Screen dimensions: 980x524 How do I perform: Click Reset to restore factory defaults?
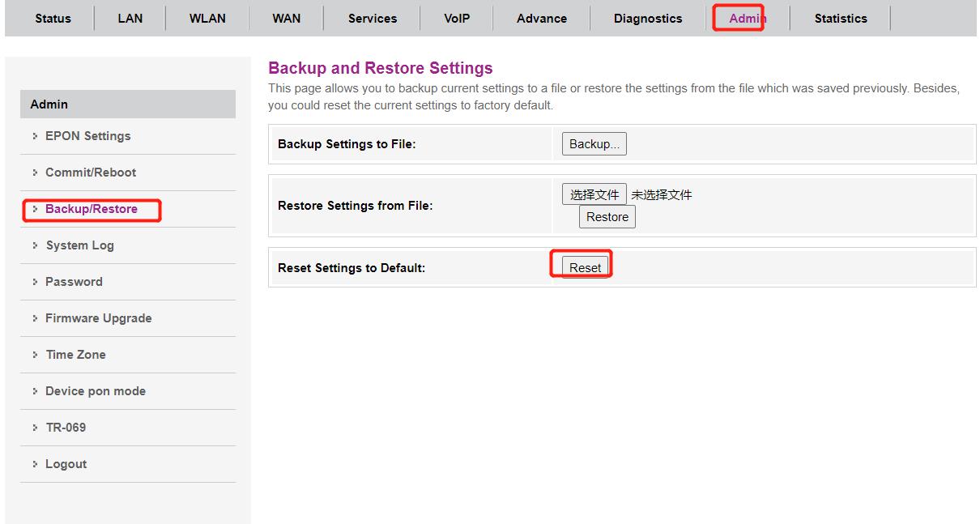tap(585, 268)
